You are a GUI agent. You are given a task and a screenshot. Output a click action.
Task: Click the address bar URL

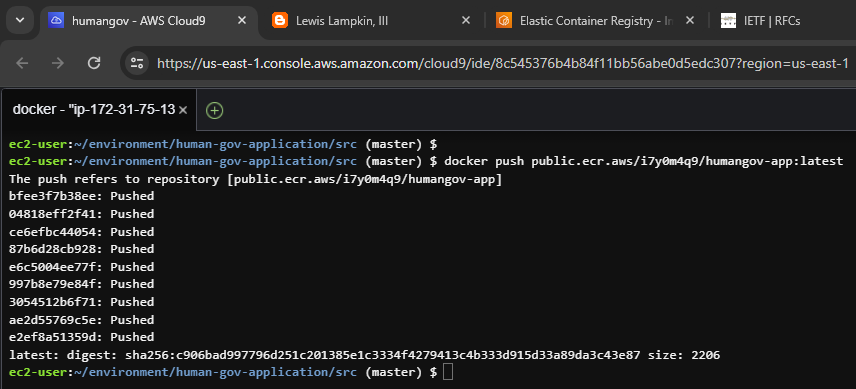(503, 64)
